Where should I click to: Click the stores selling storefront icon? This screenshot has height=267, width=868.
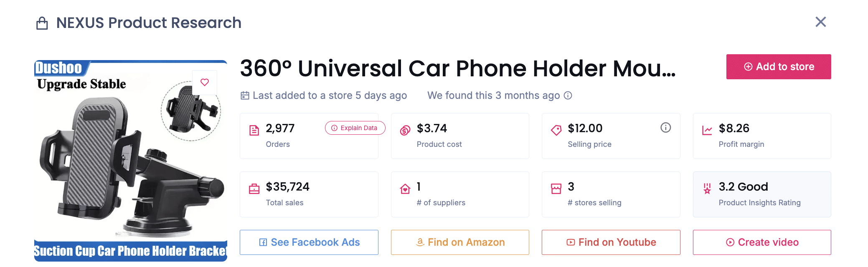click(x=556, y=189)
